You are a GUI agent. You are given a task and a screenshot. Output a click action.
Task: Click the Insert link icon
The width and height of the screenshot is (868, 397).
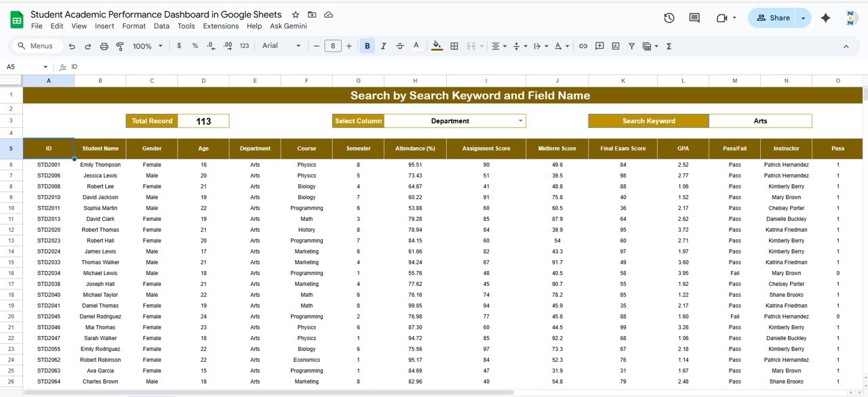coord(583,46)
